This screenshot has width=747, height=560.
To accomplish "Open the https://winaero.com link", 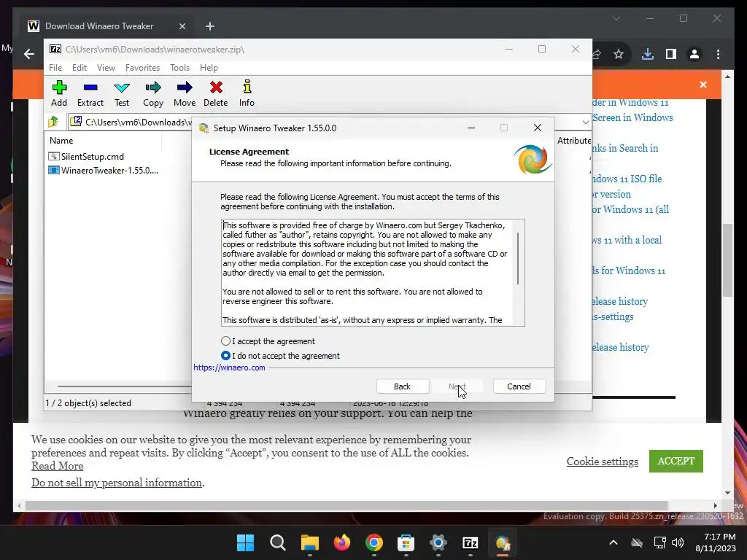I will [229, 367].
